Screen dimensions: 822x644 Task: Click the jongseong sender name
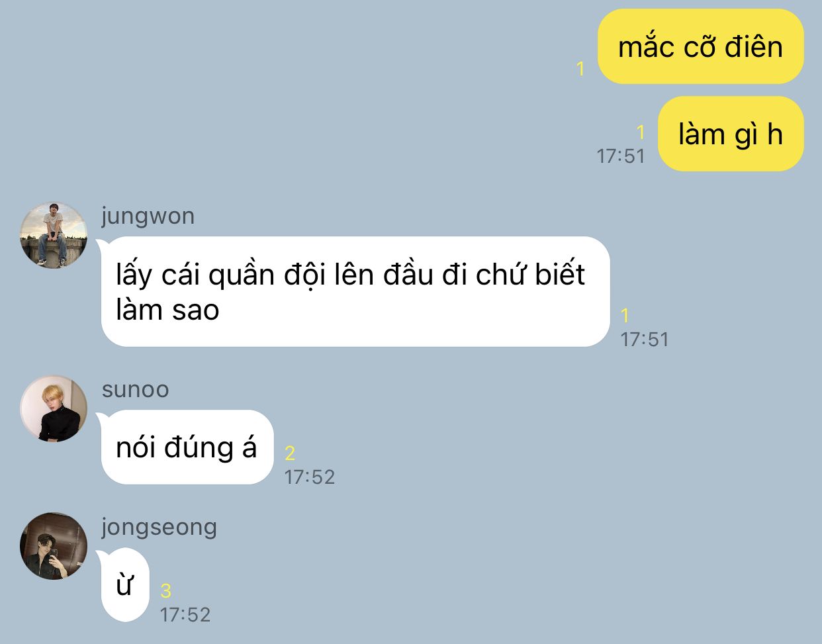pyautogui.click(x=160, y=528)
